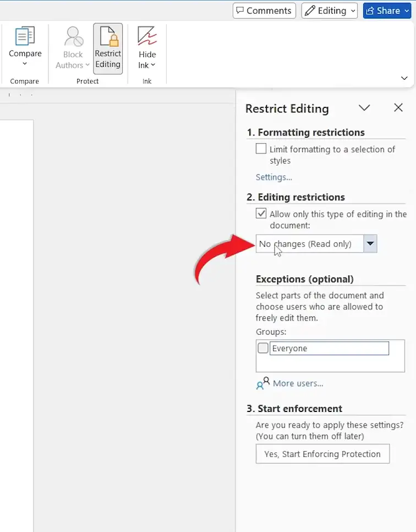Collapse the ribbon with bottom-right chevron
The image size is (416, 532).
404,78
